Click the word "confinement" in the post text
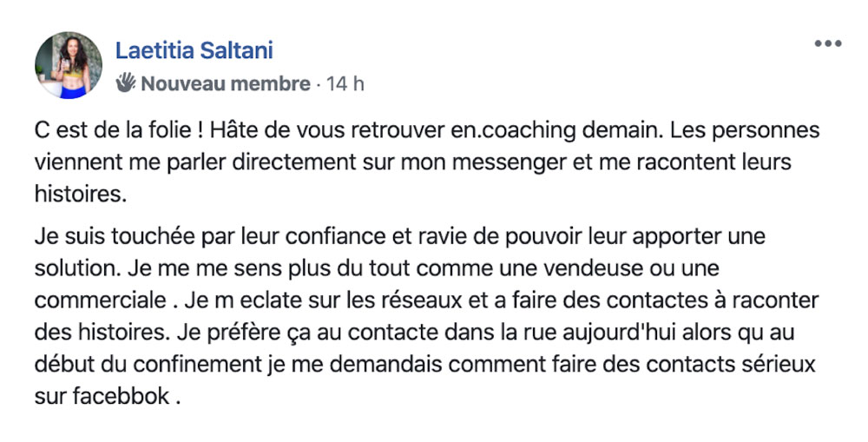The height and width of the screenshot is (442, 868). coord(197,365)
